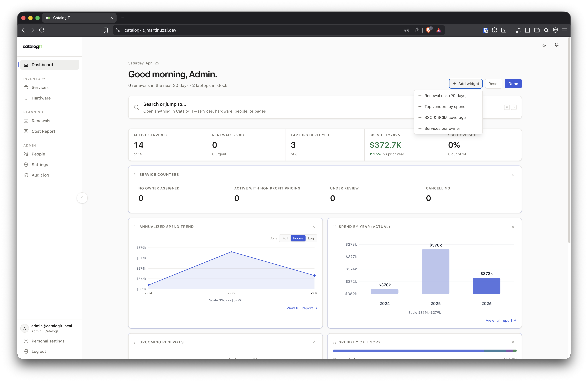Click the Under Review counter
The height and width of the screenshot is (382, 588).
[373, 195]
